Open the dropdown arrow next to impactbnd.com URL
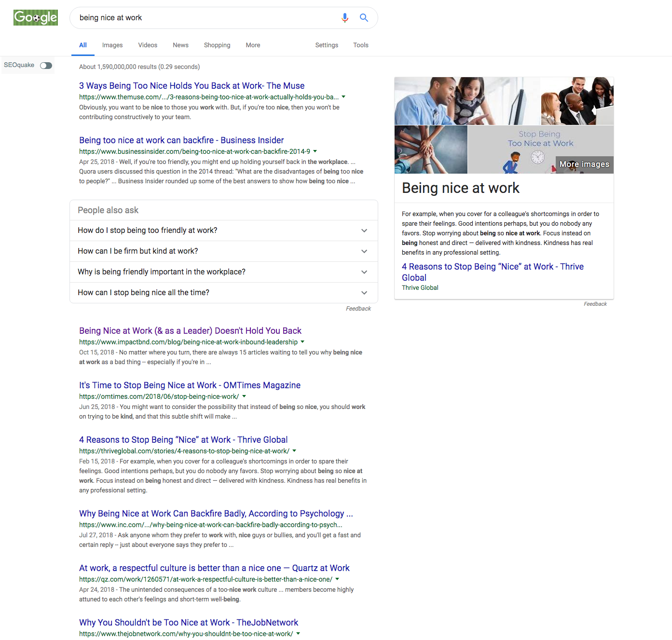The height and width of the screenshot is (640, 672). tap(302, 342)
